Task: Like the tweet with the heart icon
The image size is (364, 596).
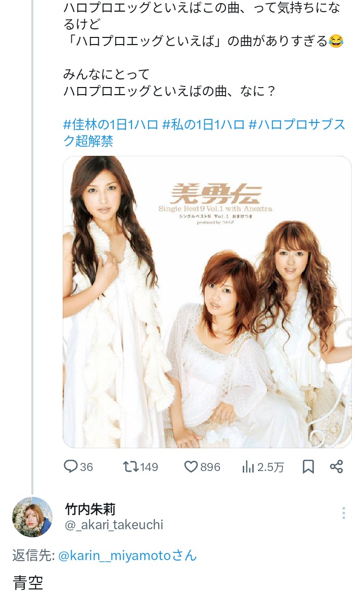Action: (191, 466)
